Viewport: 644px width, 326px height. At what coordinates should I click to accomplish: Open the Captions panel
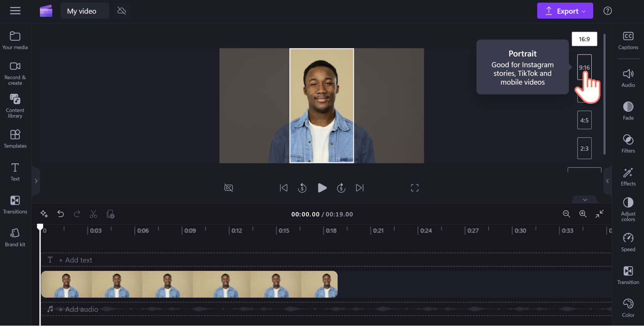(x=628, y=40)
